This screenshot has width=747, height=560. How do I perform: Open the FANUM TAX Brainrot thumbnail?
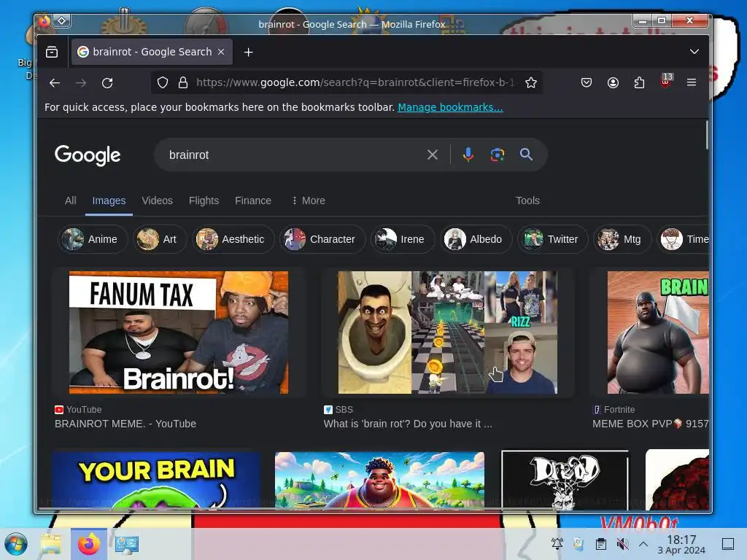point(179,332)
